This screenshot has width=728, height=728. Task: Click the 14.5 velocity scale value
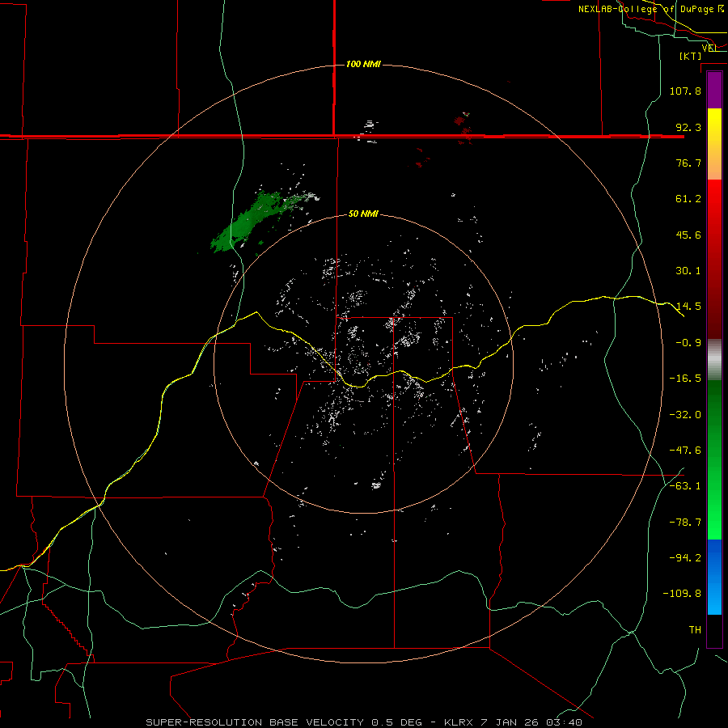(x=688, y=307)
